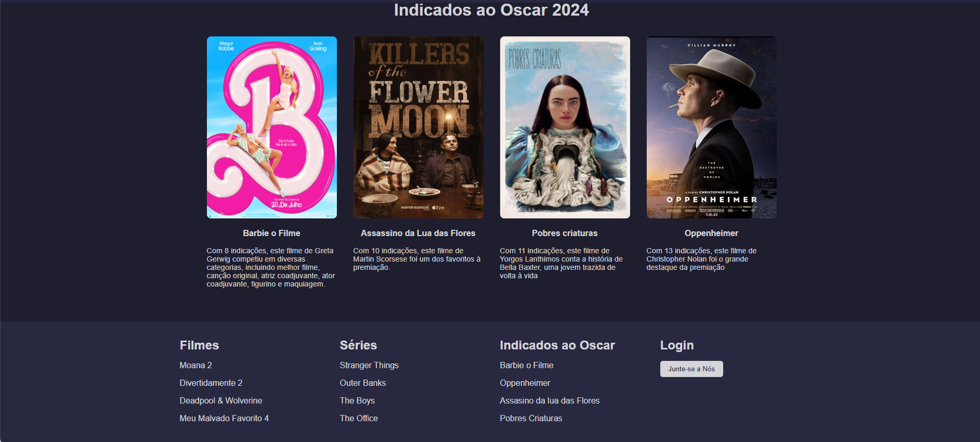Click the 'Login' footer heading
Viewport: 980px width, 442px height.
[676, 345]
